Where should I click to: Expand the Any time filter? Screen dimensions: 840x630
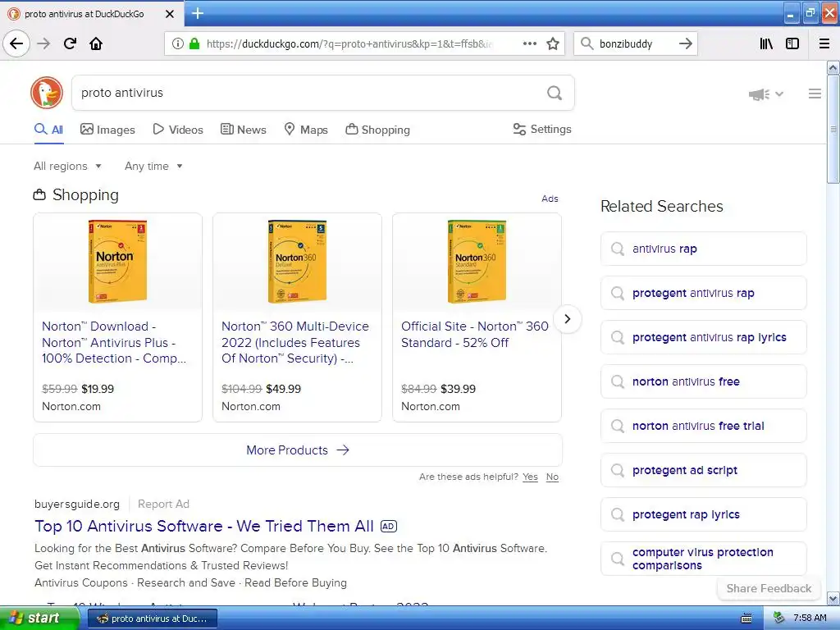click(x=153, y=166)
